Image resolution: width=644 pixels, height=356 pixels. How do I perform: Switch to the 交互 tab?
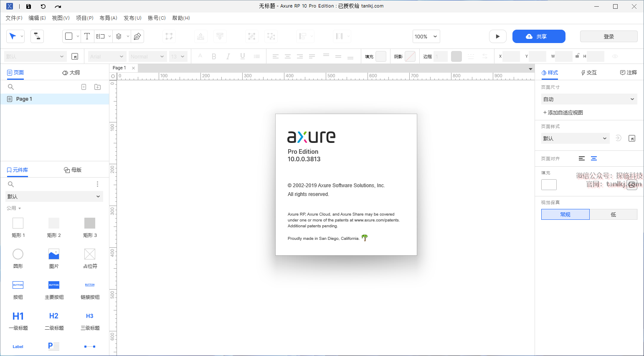589,73
